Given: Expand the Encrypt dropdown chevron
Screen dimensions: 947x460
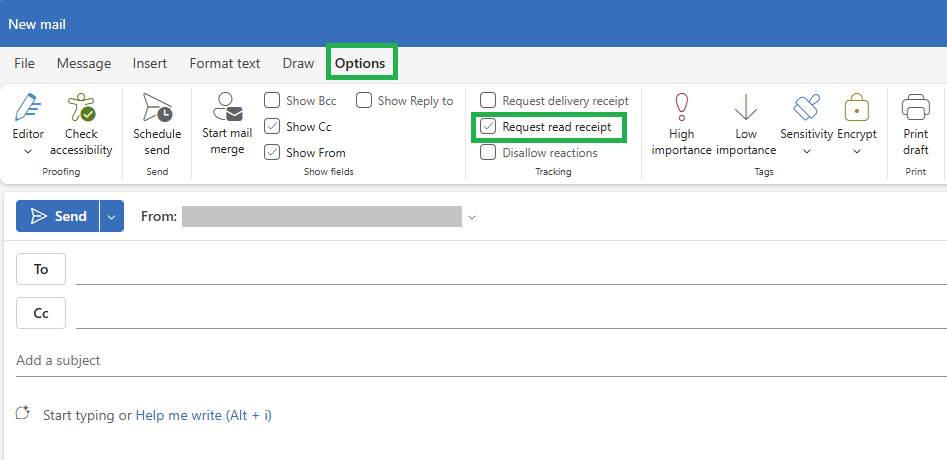Looking at the screenshot, I should pyautogui.click(x=856, y=151).
